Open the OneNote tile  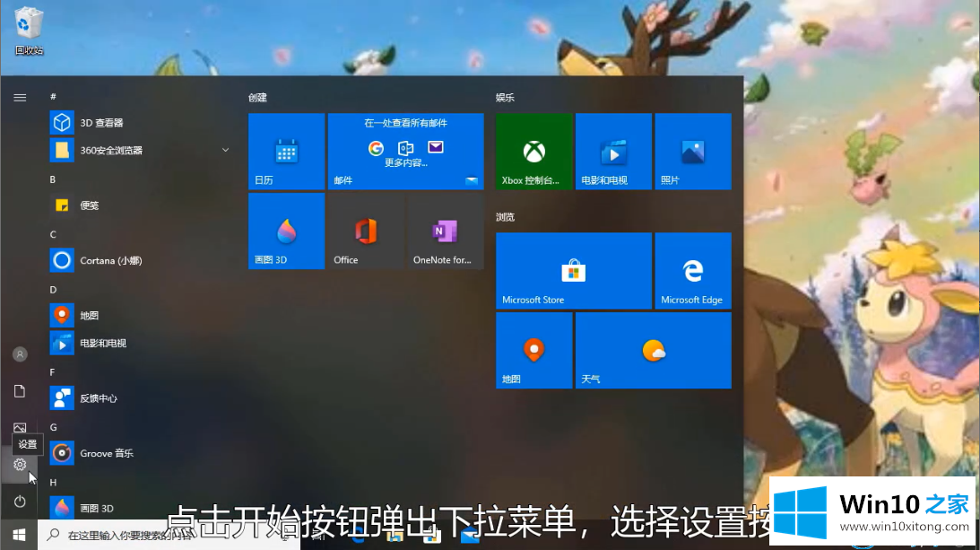click(445, 231)
